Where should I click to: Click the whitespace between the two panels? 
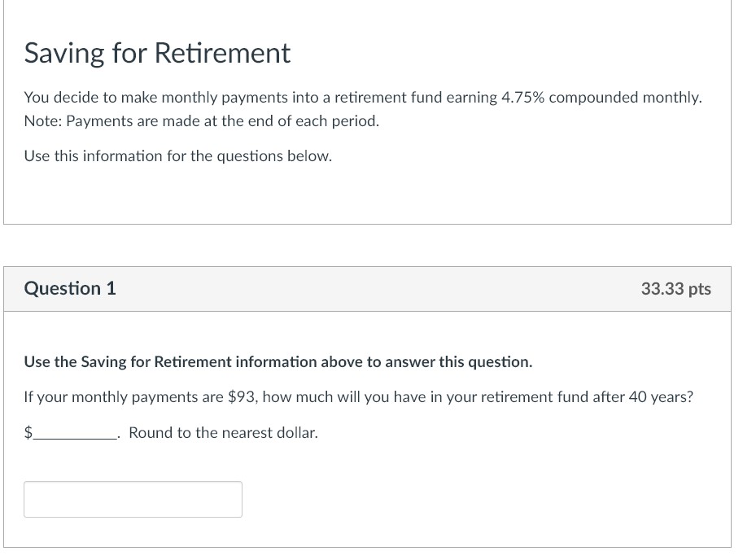(x=368, y=244)
